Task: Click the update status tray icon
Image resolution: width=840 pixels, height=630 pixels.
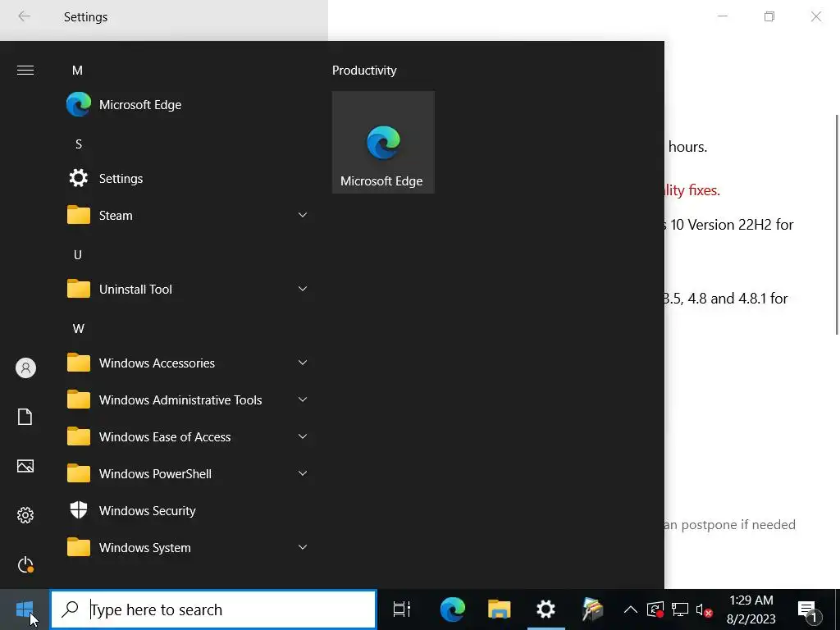Action: 655,609
